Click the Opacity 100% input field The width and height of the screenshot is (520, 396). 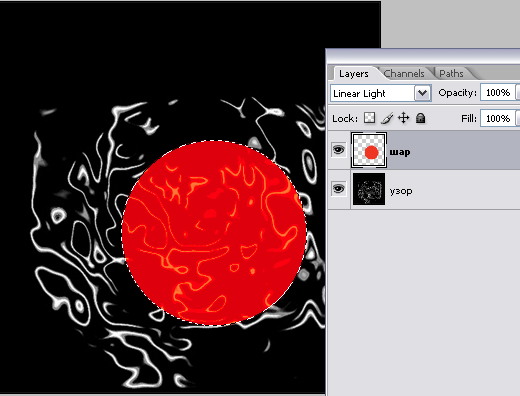pyautogui.click(x=498, y=93)
